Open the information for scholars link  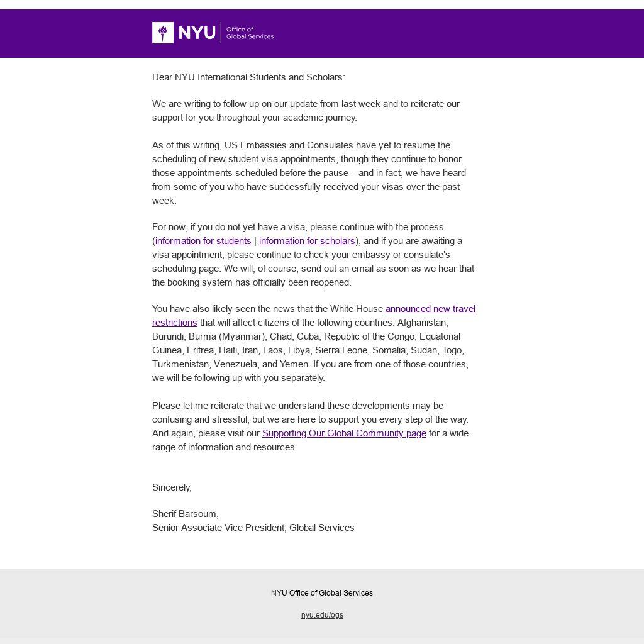[307, 241]
